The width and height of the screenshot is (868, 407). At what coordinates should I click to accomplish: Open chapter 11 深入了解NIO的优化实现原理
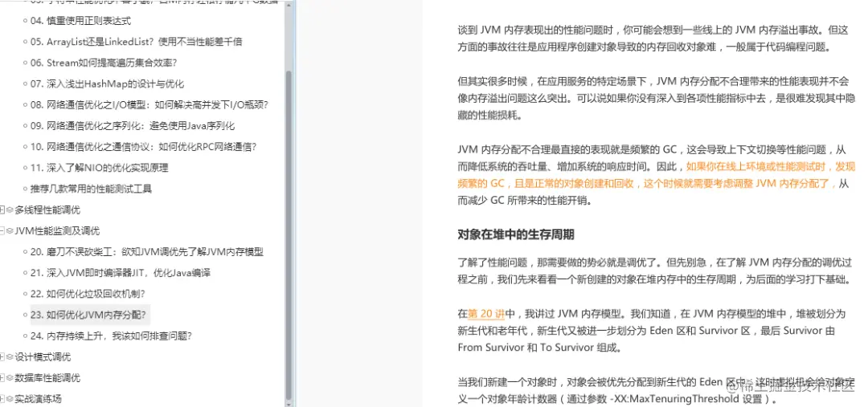point(100,168)
